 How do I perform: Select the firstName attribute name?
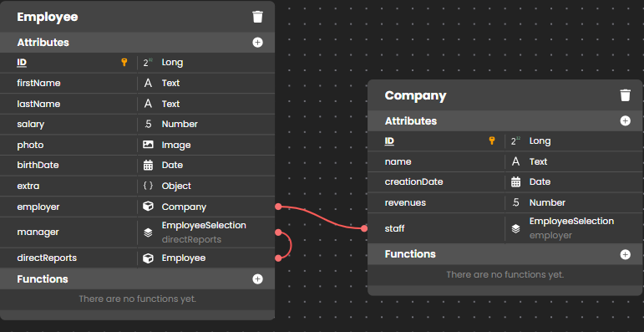(38, 83)
